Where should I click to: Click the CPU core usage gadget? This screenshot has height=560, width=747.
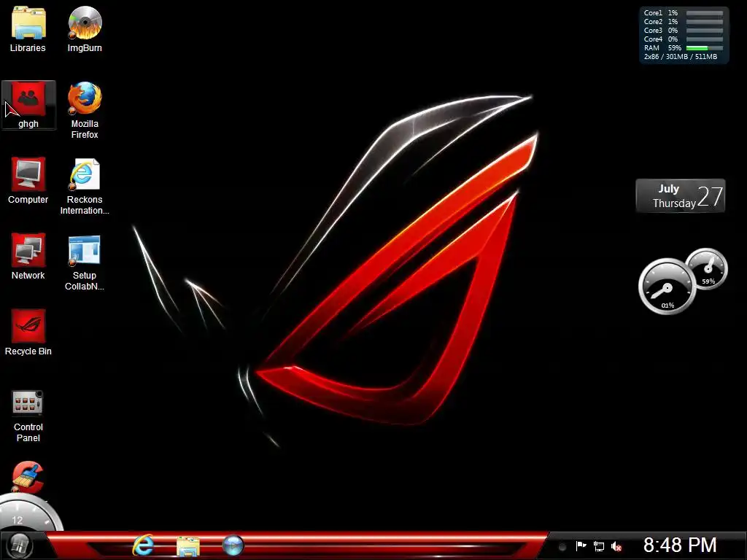[x=684, y=35]
